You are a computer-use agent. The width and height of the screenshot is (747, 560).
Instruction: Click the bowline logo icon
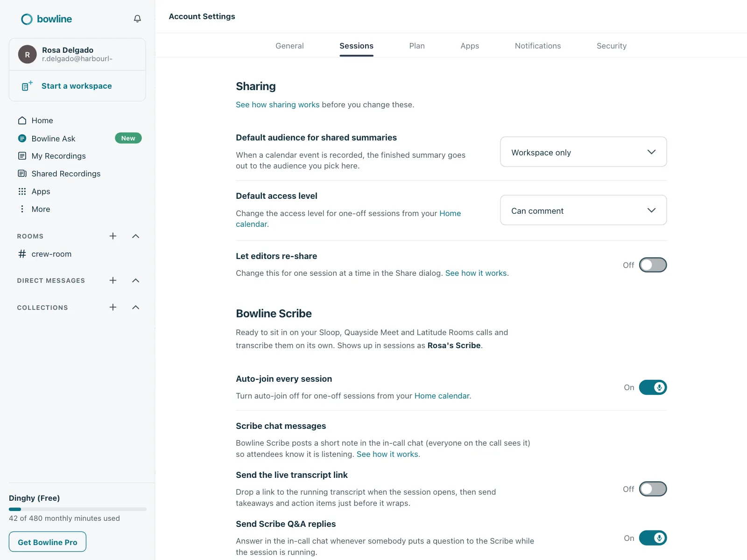point(27,19)
